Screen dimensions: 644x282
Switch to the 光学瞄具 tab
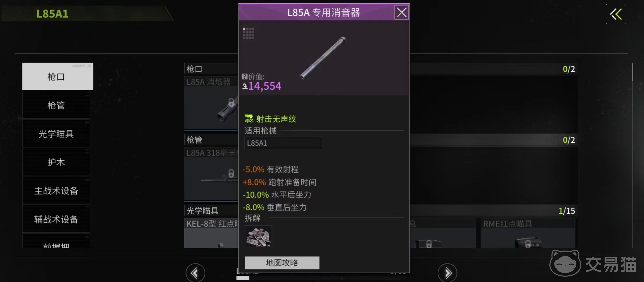pyautogui.click(x=56, y=133)
